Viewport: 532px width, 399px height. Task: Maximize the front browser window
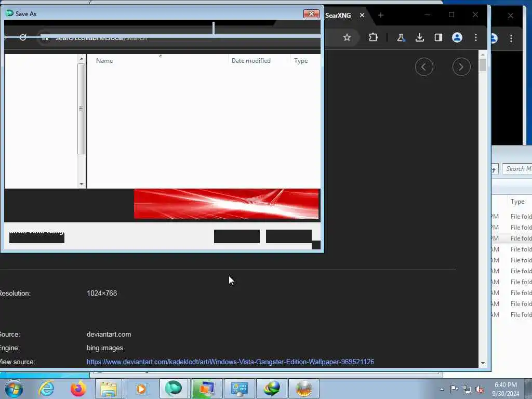[451, 15]
